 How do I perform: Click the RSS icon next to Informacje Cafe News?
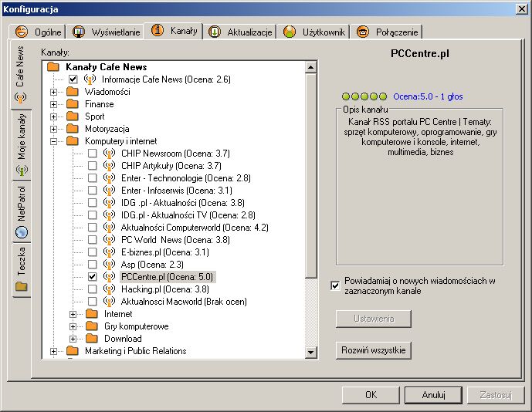(90, 79)
